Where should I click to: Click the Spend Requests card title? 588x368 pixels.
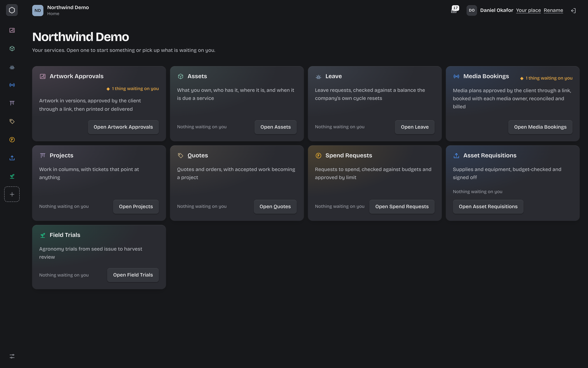[x=349, y=155]
